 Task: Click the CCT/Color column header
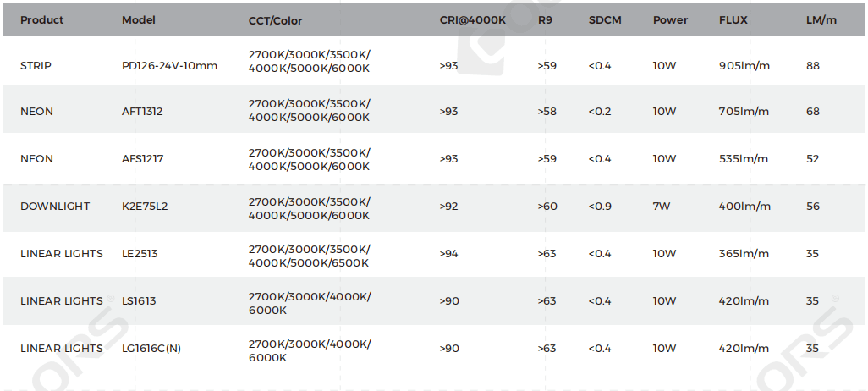(275, 20)
